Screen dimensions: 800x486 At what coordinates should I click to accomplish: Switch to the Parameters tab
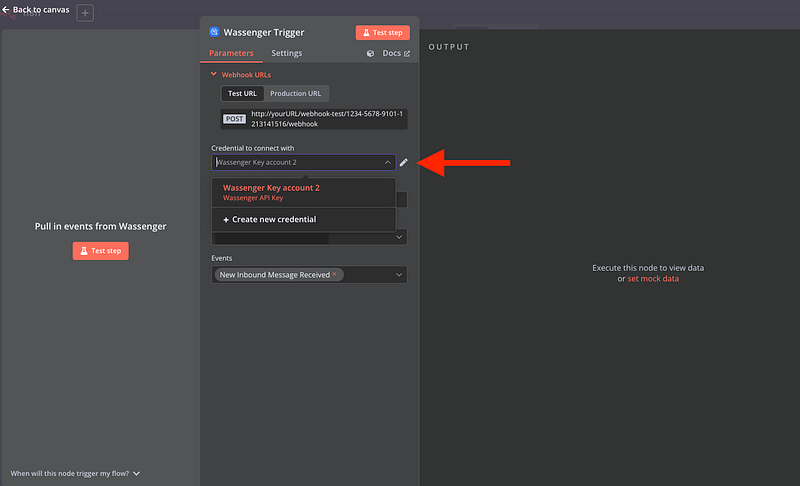(231, 53)
